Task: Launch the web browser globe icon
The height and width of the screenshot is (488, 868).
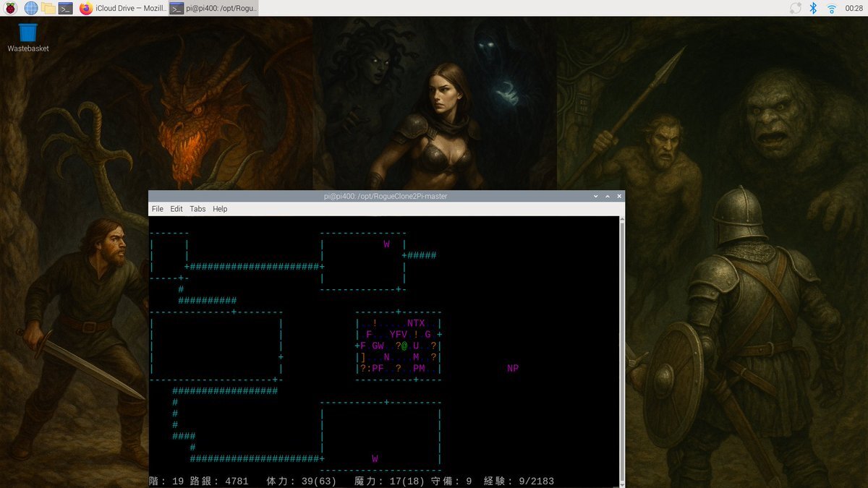Action: [x=31, y=8]
